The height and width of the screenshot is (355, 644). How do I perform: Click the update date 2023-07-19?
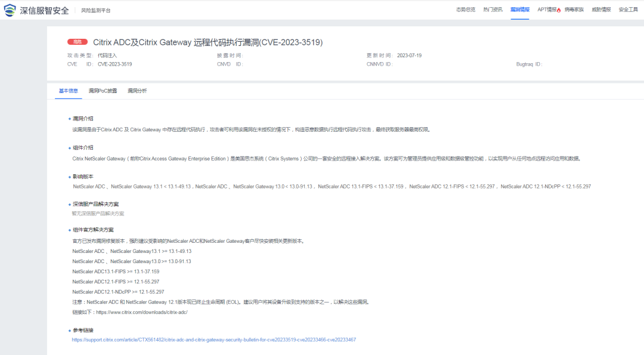(x=409, y=55)
